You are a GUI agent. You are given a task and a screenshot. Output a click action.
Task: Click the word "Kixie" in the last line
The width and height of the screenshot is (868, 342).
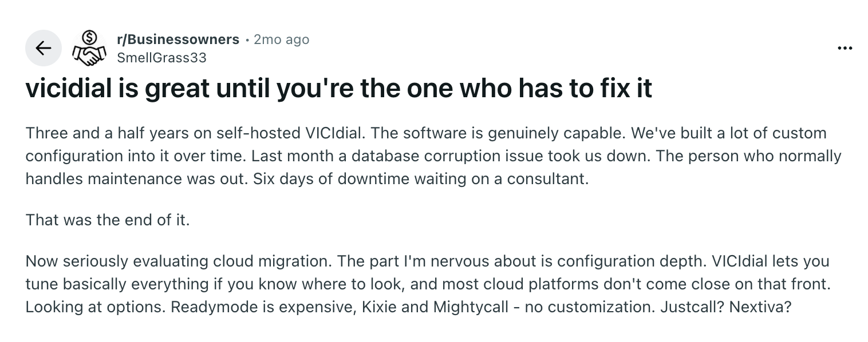[380, 307]
